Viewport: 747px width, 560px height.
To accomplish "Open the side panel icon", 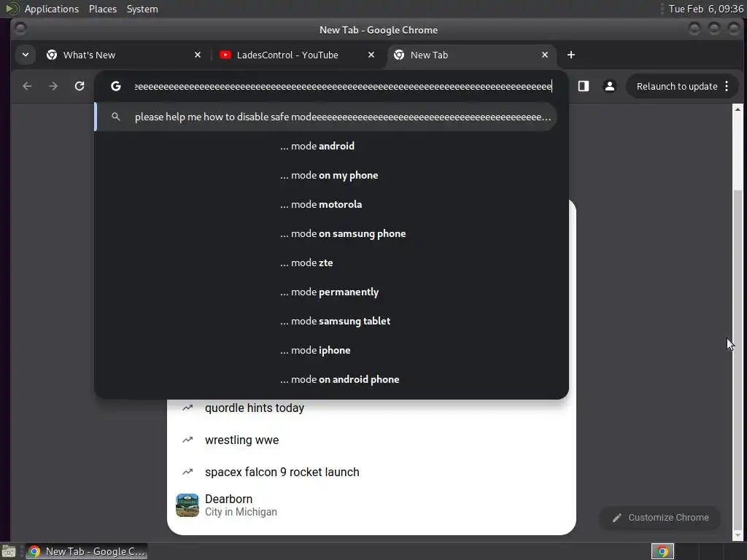I will [584, 86].
